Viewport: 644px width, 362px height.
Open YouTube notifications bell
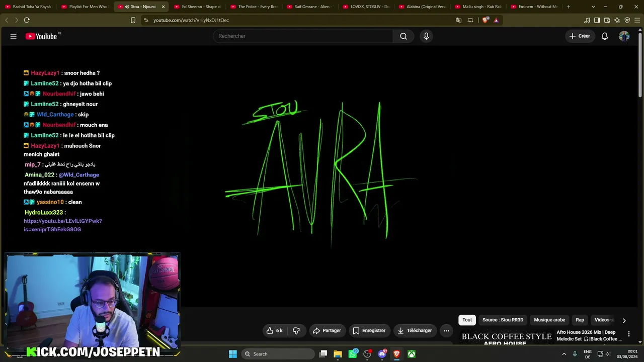tap(605, 36)
